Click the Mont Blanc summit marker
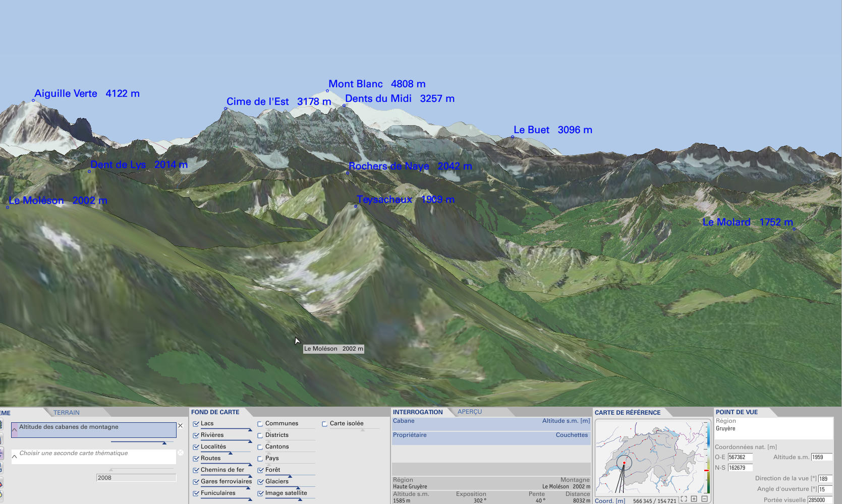This screenshot has width=842, height=504. tap(327, 91)
